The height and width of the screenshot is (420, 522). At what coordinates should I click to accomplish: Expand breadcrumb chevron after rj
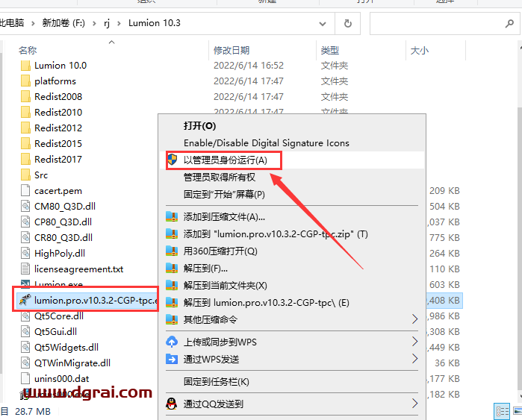point(119,24)
